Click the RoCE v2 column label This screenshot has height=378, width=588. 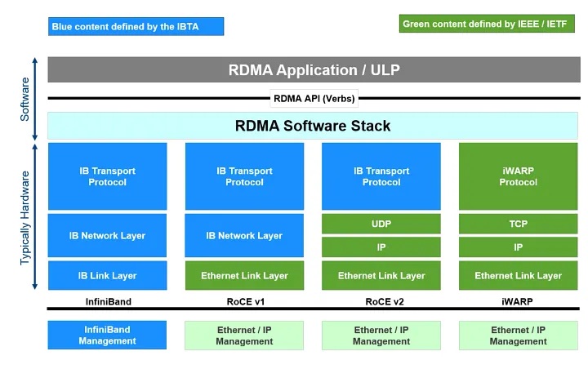381,300
